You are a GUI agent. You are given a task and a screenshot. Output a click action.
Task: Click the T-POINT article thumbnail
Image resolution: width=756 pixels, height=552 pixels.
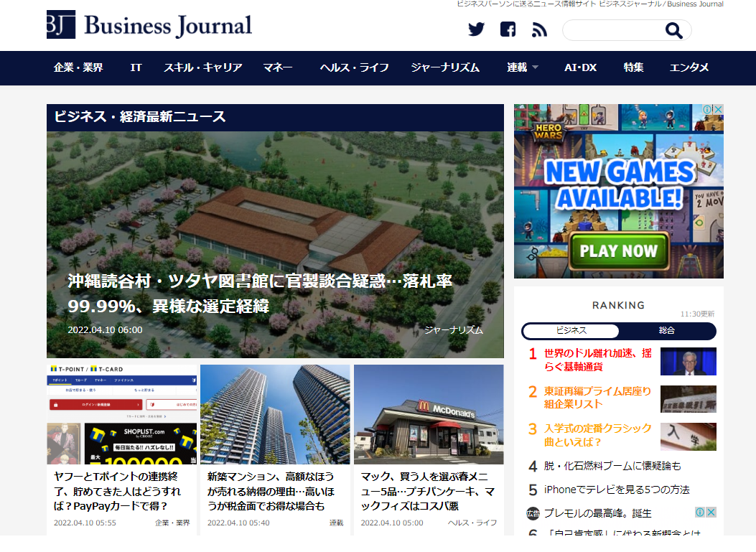point(122,415)
